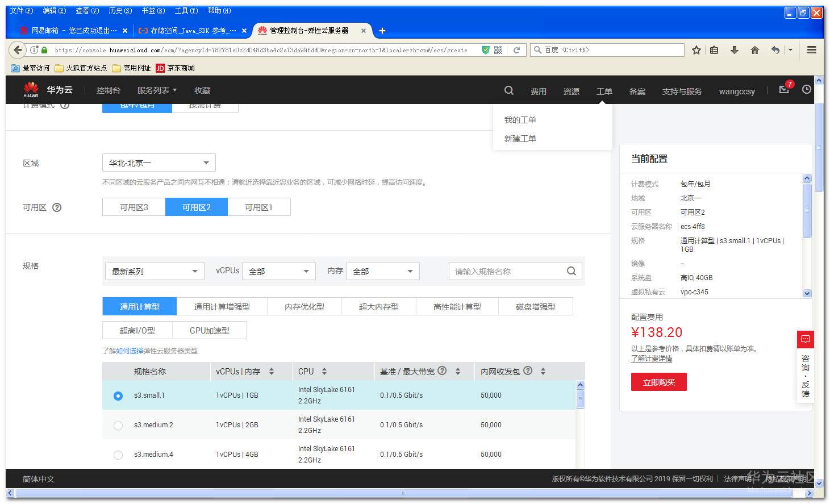
Task: Click the help icon next to 基准 / 最大带宽
Action: [x=442, y=371]
